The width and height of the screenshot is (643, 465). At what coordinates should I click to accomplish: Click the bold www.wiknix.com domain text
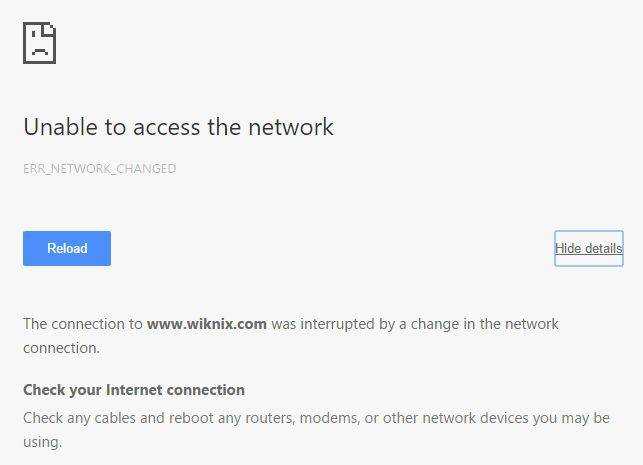(x=207, y=324)
